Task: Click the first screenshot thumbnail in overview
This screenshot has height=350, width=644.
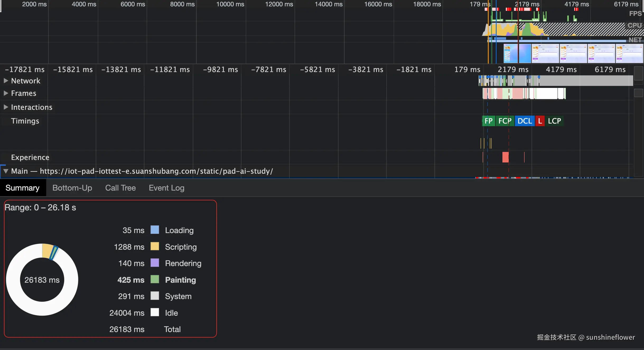Action: [x=511, y=53]
